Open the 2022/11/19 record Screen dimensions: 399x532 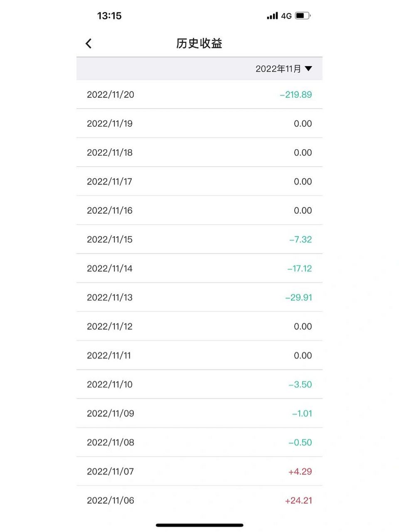[199, 123]
